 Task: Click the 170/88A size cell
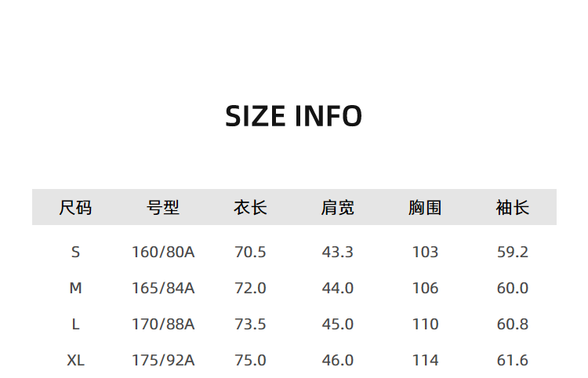pyautogui.click(x=163, y=324)
